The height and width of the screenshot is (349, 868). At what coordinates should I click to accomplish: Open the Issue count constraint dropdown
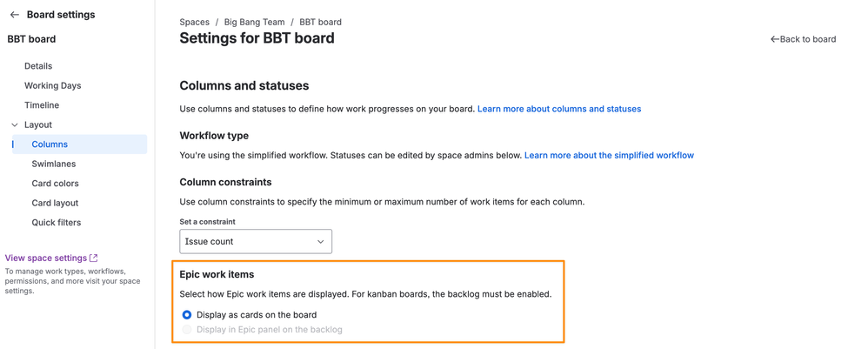[x=255, y=241]
